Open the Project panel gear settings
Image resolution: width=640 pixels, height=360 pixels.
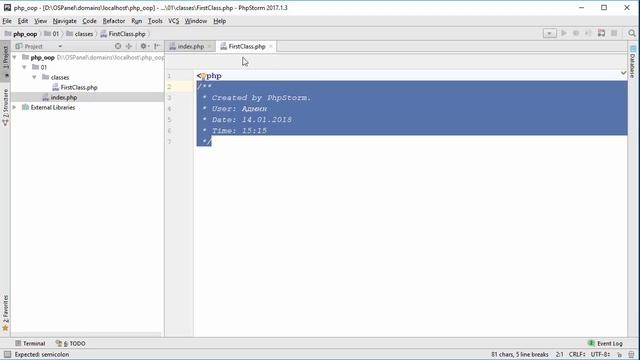[x=144, y=46]
